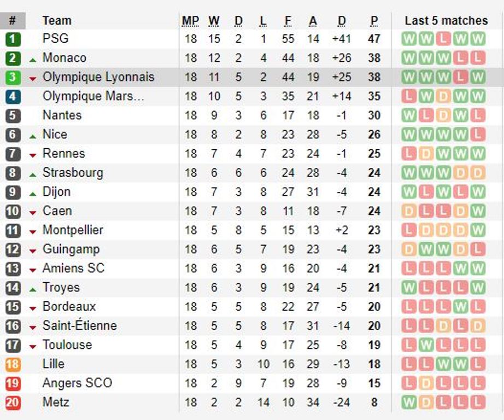Click Troyes green up-arrow indicator

(32, 289)
